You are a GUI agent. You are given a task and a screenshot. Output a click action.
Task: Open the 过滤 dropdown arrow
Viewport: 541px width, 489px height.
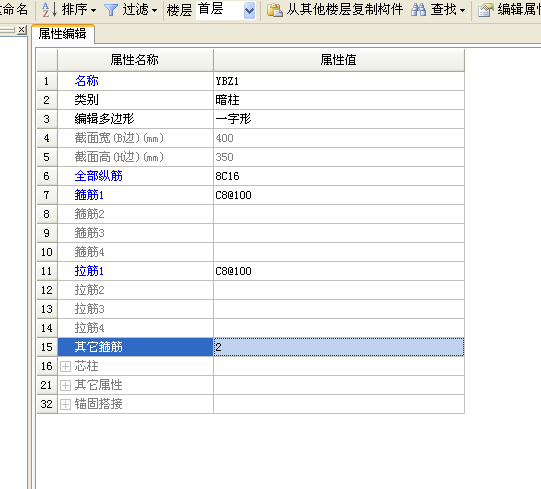coord(154,10)
